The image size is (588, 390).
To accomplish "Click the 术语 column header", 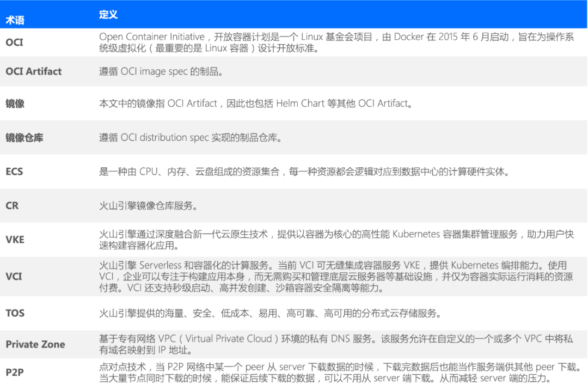I will point(15,20).
